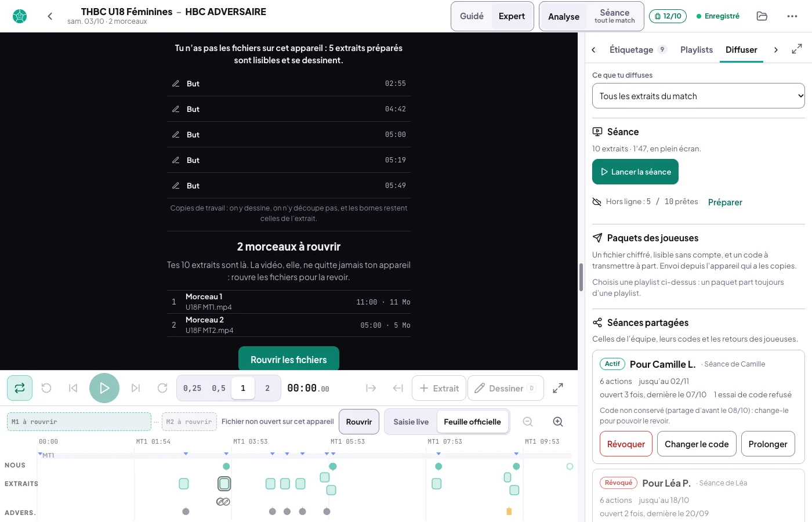
Task: Select Expert mode
Action: [512, 16]
